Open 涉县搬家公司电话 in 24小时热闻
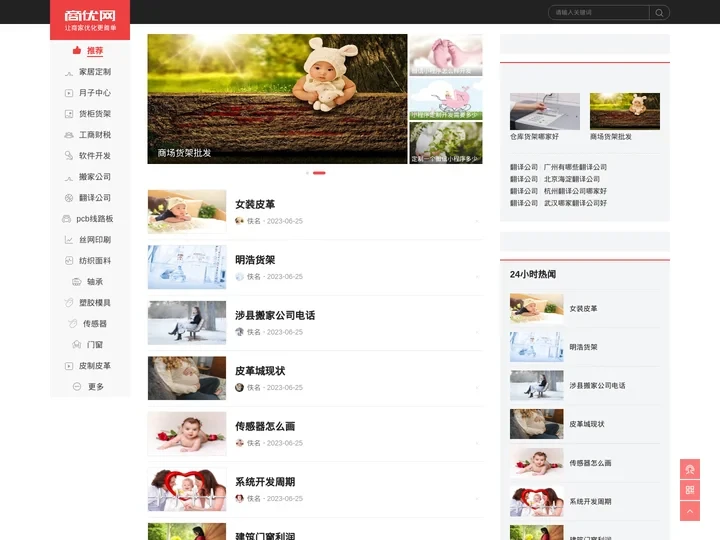Screen dimensions: 720x540 [x=597, y=386]
